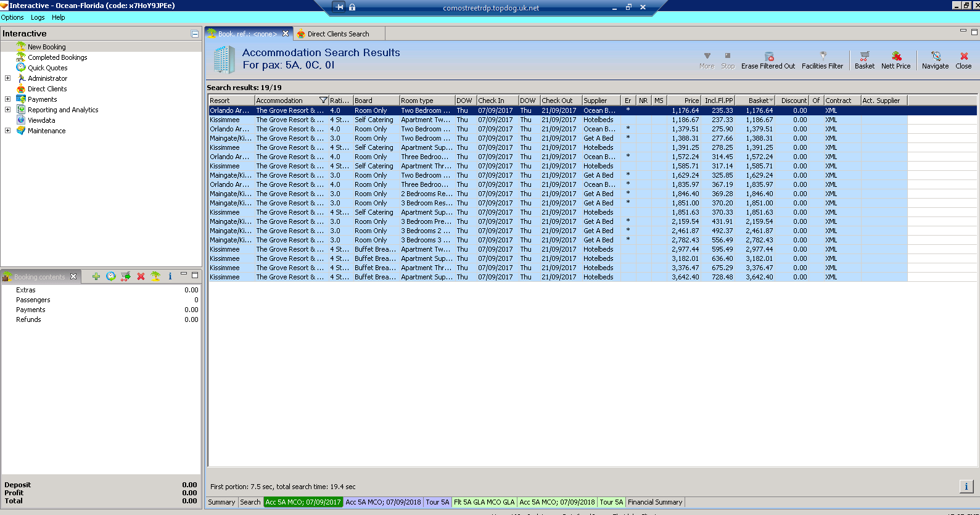Sort results by Price column
The image size is (980, 515).
pyautogui.click(x=684, y=101)
